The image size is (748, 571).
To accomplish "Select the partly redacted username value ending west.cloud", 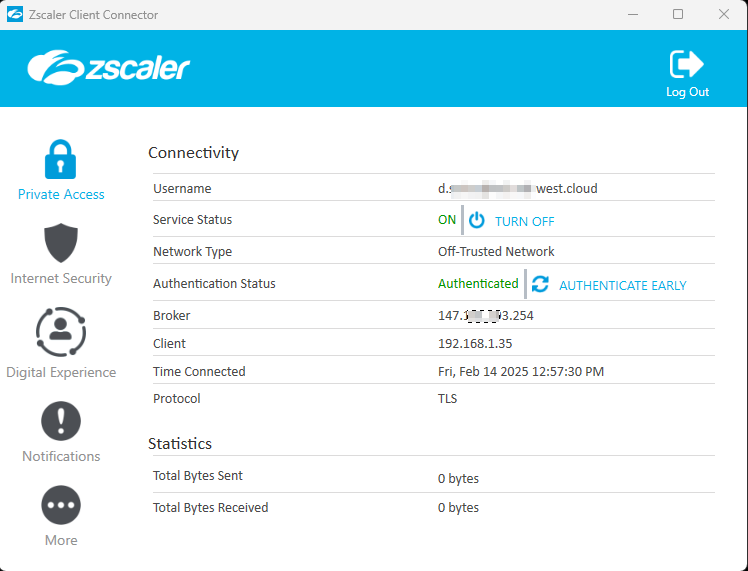I will pos(518,188).
